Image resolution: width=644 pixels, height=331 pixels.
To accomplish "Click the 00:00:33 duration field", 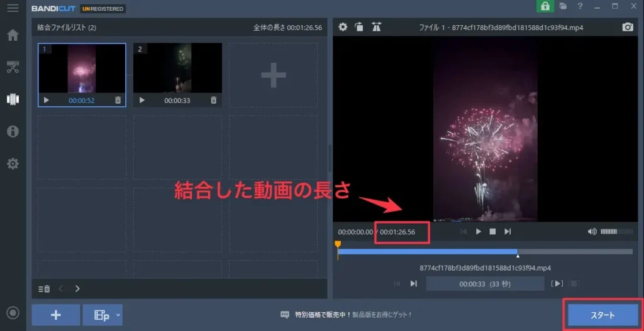I will pos(485,283).
